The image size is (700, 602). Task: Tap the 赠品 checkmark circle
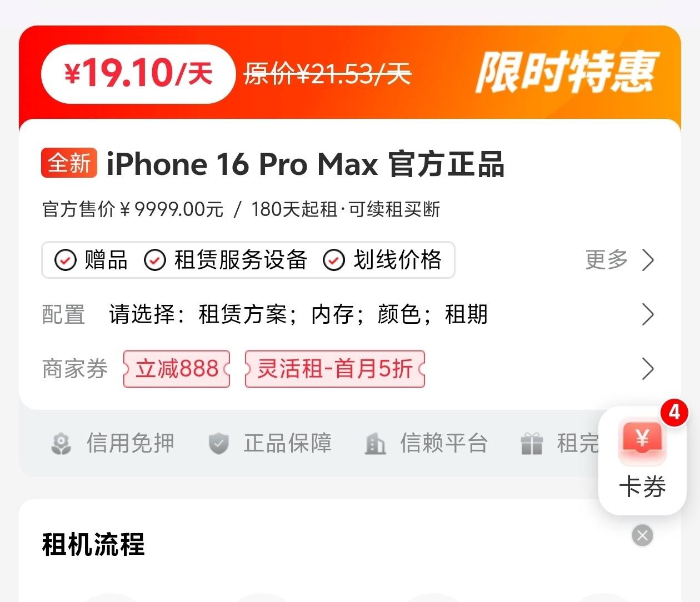coord(65,260)
